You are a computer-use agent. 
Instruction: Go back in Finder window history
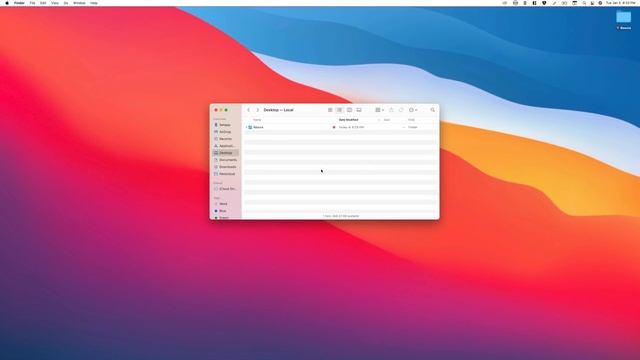[249, 110]
